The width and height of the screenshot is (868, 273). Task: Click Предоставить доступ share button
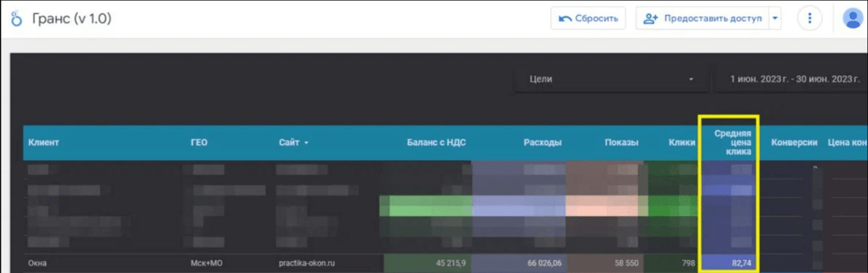point(702,18)
